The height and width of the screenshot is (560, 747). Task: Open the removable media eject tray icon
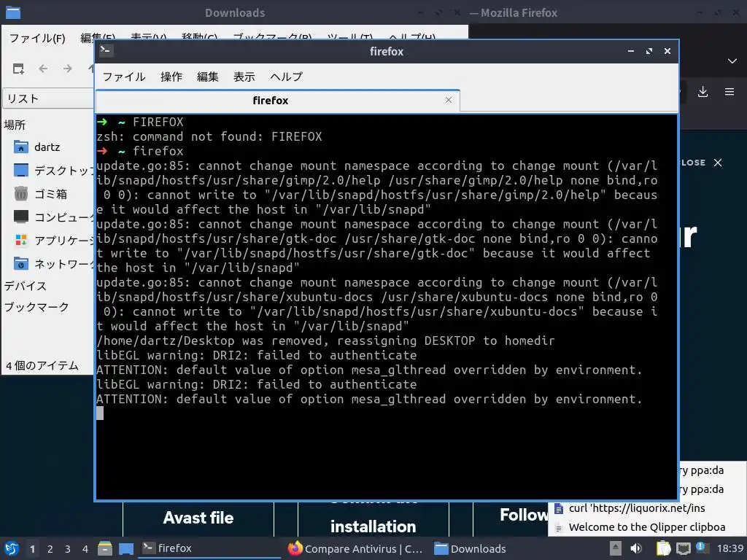tap(616, 548)
